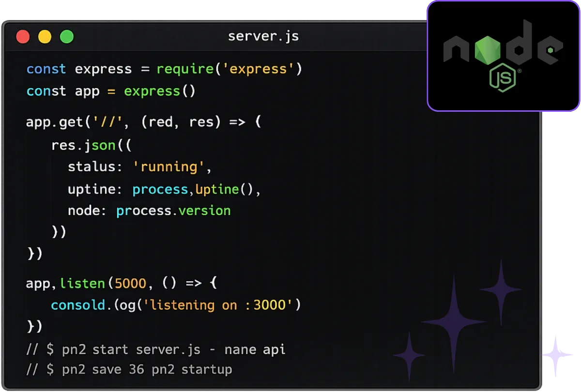Click the red close traffic light
Viewport: 581px width, 392px height.
click(x=23, y=36)
